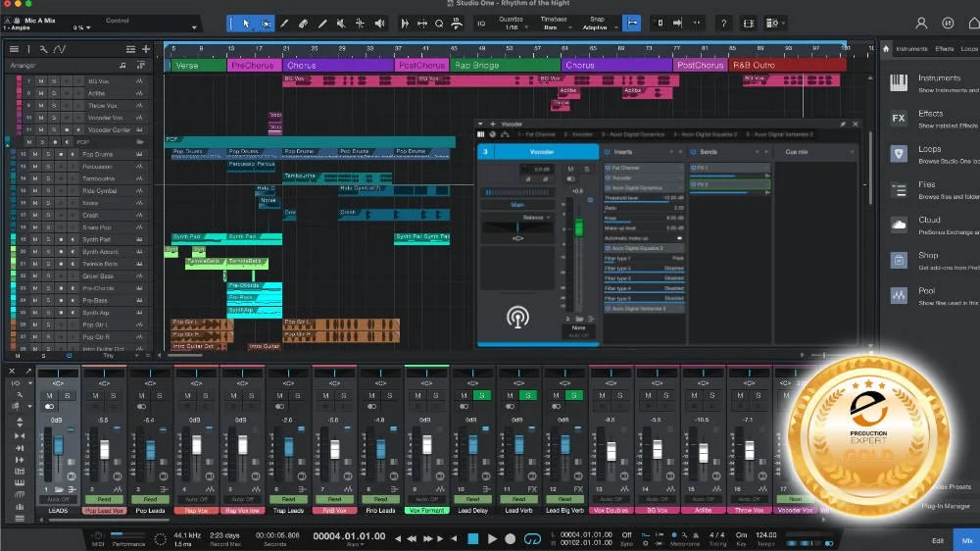This screenshot has height=551, width=980.
Task: Select the Eraser tool
Action: click(x=303, y=24)
